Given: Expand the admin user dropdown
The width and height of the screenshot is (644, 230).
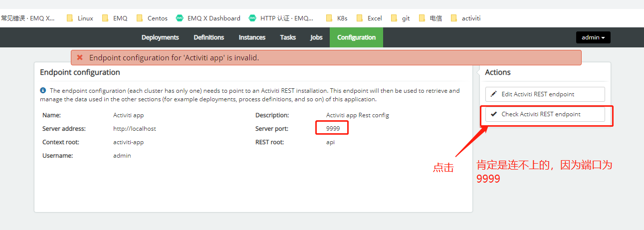Looking at the screenshot, I should click(x=593, y=37).
